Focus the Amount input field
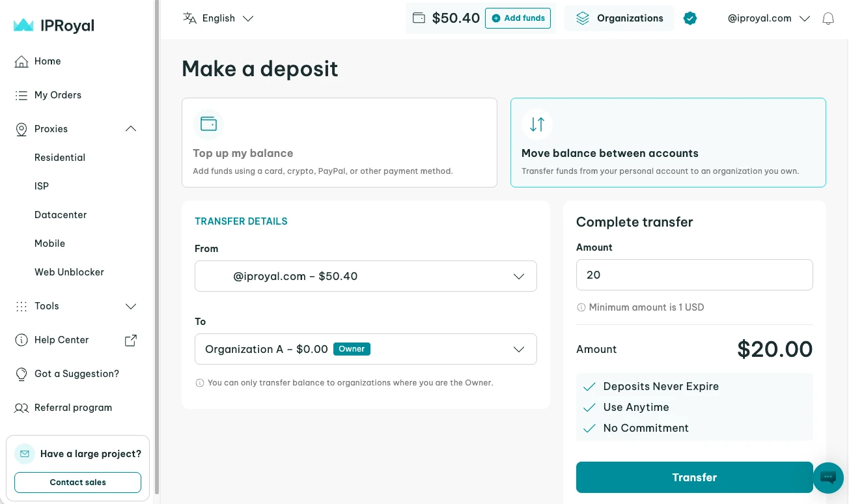 click(695, 275)
